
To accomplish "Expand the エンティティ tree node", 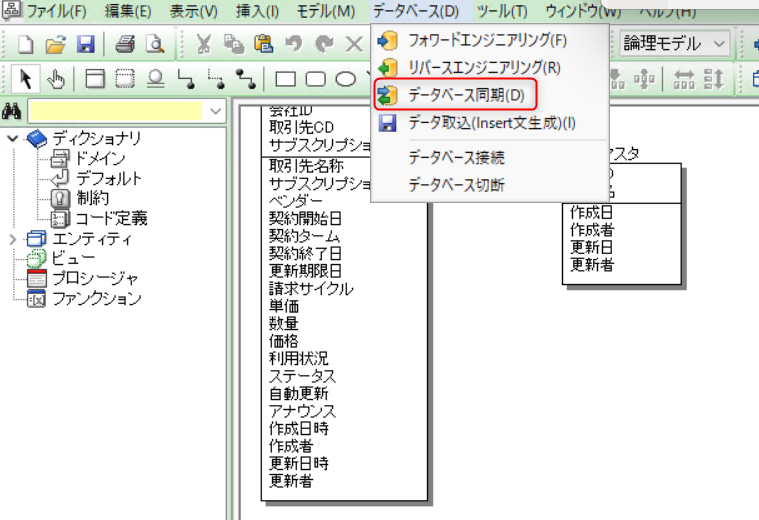I will click(12, 239).
